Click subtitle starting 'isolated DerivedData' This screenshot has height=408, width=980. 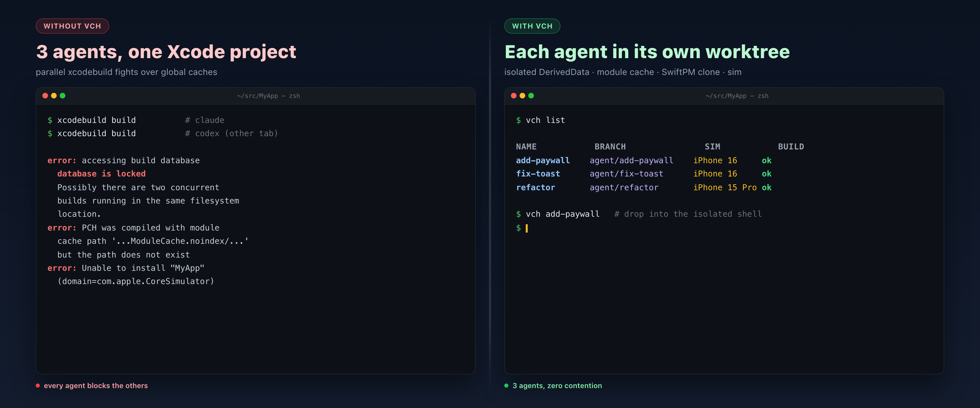pos(623,72)
